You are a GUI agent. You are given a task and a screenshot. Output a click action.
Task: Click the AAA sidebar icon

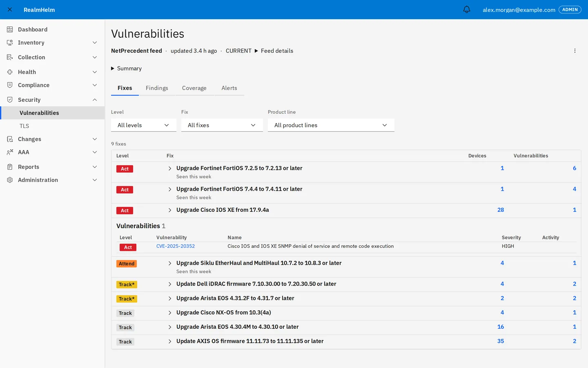(x=10, y=152)
